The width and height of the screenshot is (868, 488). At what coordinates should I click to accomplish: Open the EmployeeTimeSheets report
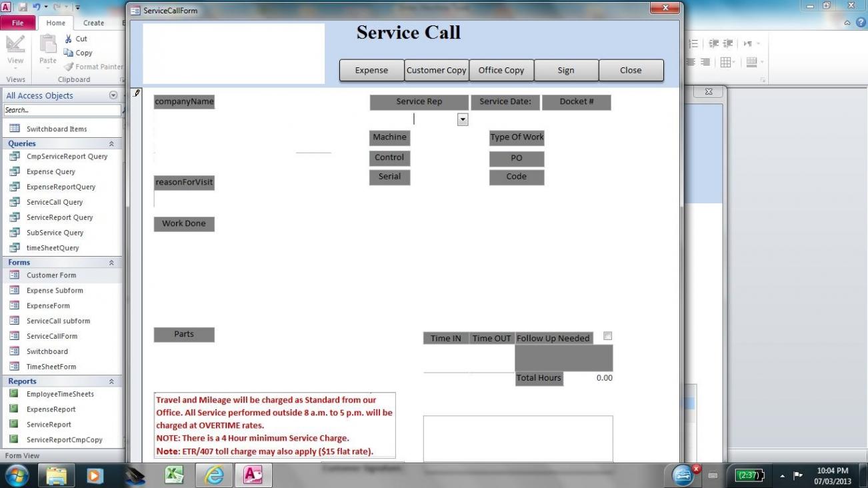[x=60, y=394]
